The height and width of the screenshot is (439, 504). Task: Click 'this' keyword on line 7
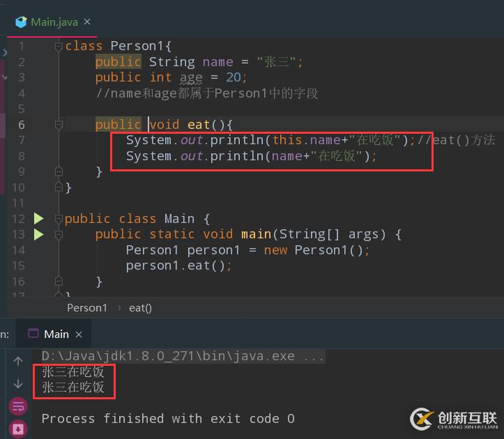click(287, 140)
